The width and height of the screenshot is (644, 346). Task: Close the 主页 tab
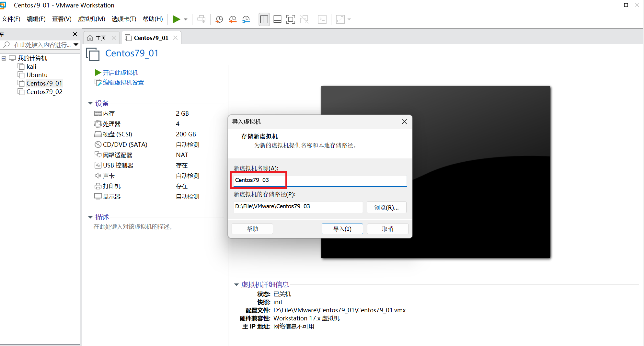click(x=114, y=38)
